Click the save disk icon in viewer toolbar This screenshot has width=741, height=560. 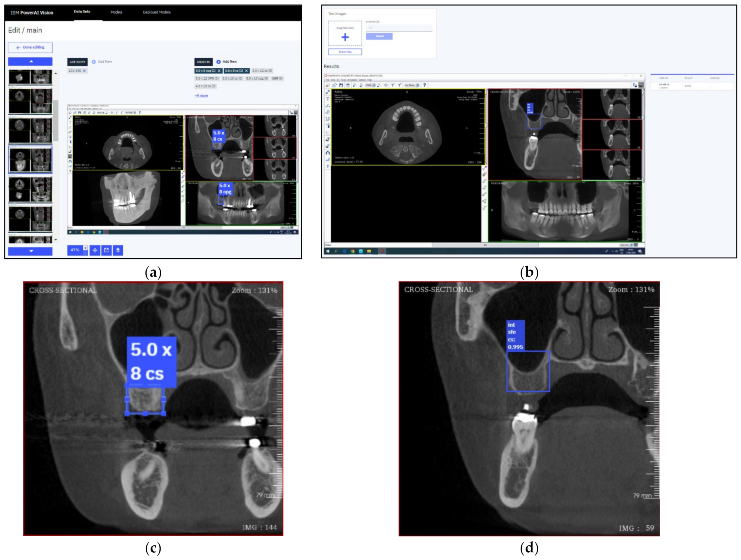pos(341,85)
